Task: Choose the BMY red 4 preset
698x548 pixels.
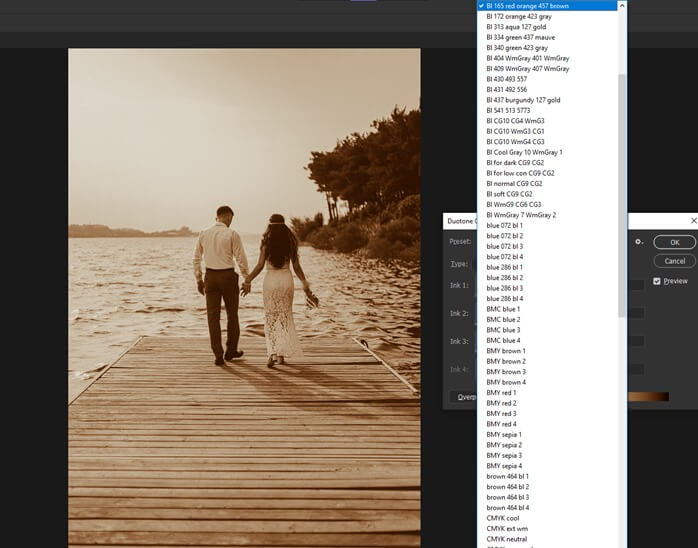Action: click(502, 424)
